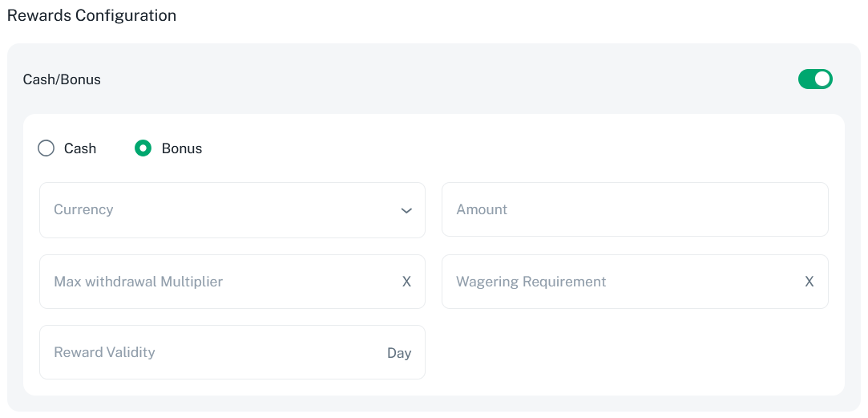Click the Amount input field

tap(634, 209)
